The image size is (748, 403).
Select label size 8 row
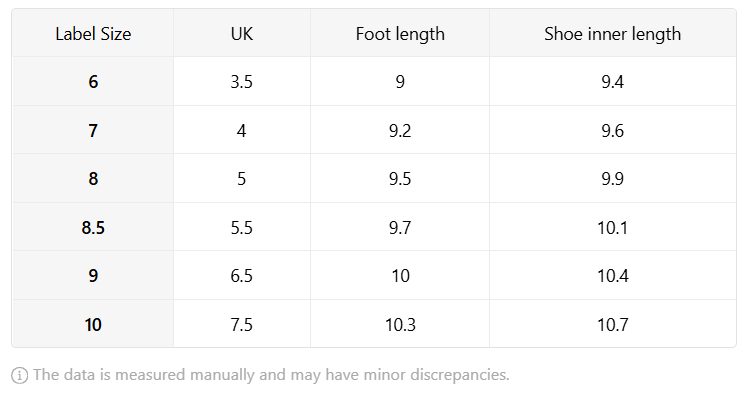(x=374, y=178)
